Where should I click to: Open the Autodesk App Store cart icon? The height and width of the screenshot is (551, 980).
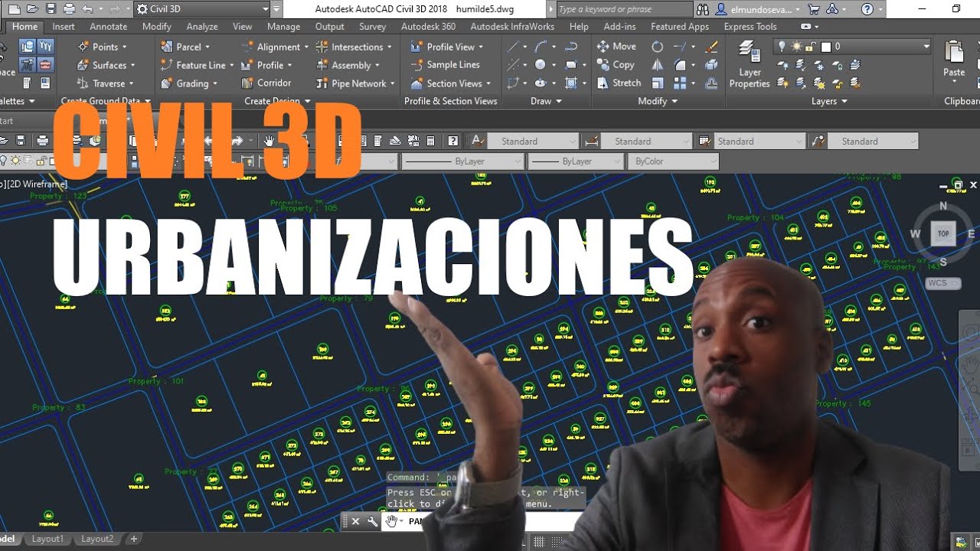coord(813,9)
